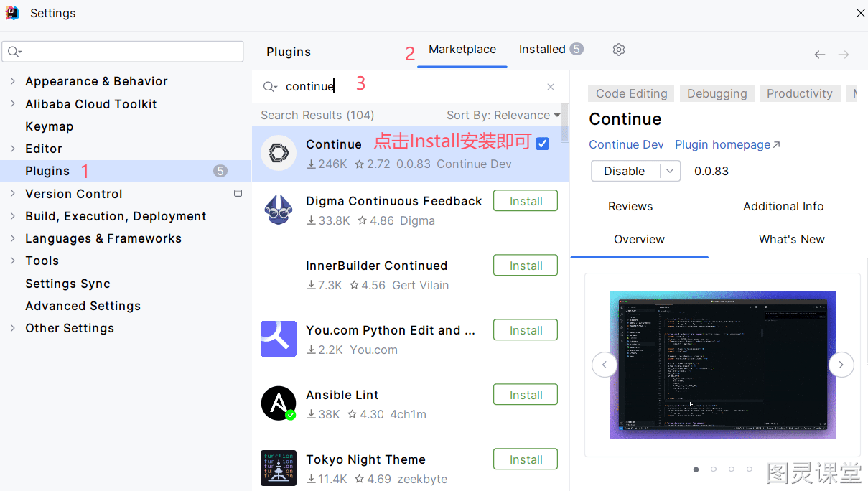Image resolution: width=868 pixels, height=491 pixels.
Task: Install Digma Continuous Feedback plugin
Action: pos(526,201)
